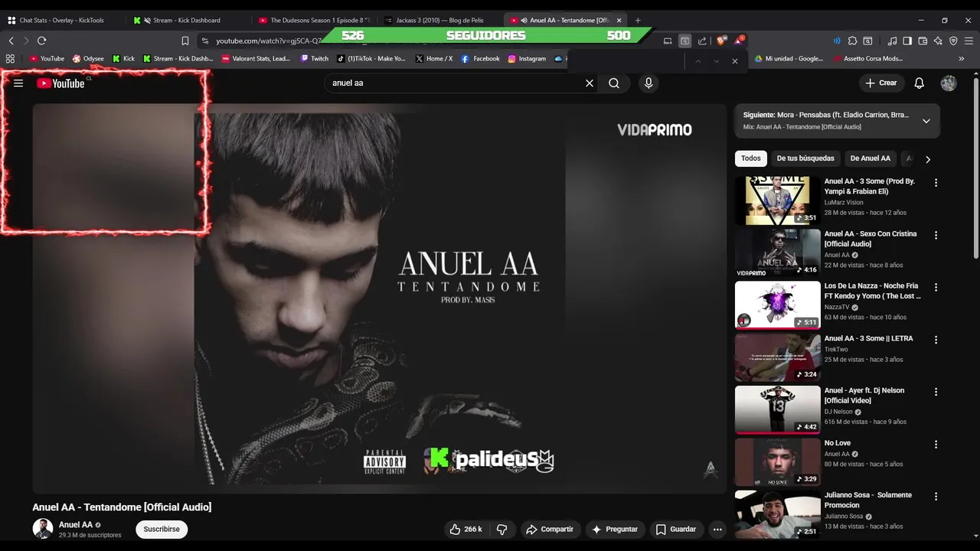
Task: Open the Anuel AA channel name link
Action: click(x=76, y=524)
